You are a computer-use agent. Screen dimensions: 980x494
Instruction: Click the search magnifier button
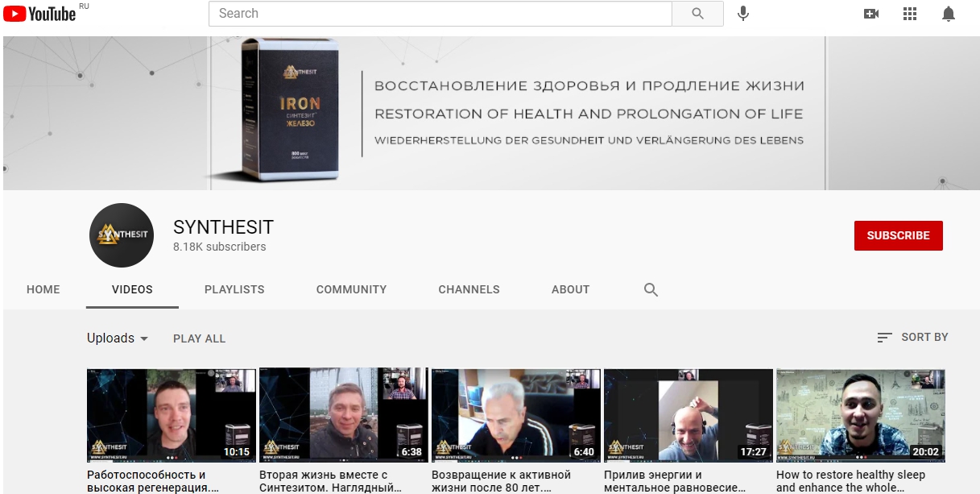coord(697,14)
